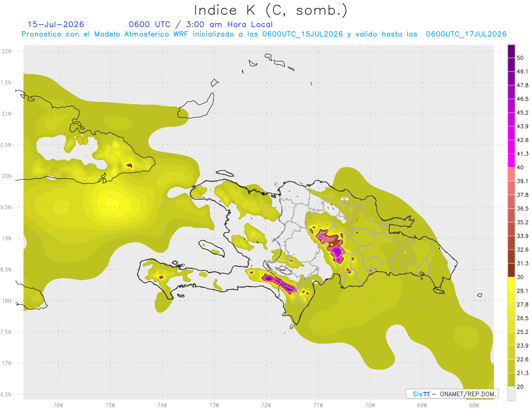Viewport: 532px width, 411px height.
Task: Select the colorbar value '45.2'
Action: point(523,113)
